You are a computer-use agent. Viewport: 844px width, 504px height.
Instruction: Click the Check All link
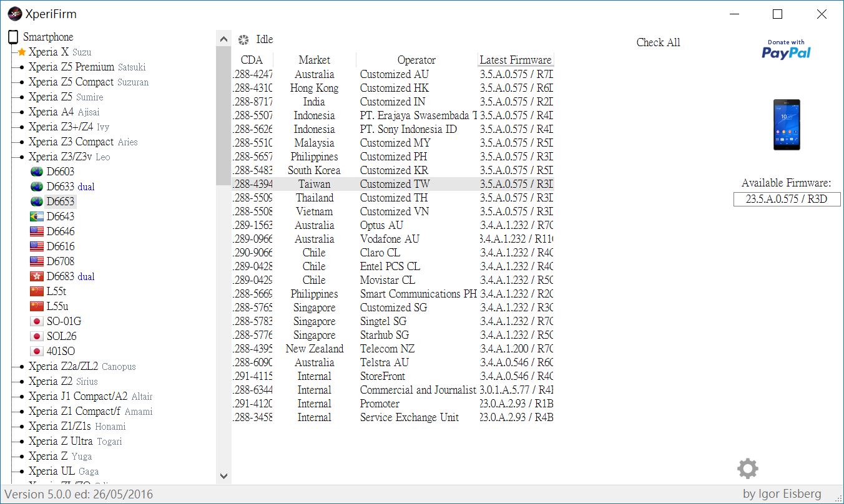click(658, 42)
